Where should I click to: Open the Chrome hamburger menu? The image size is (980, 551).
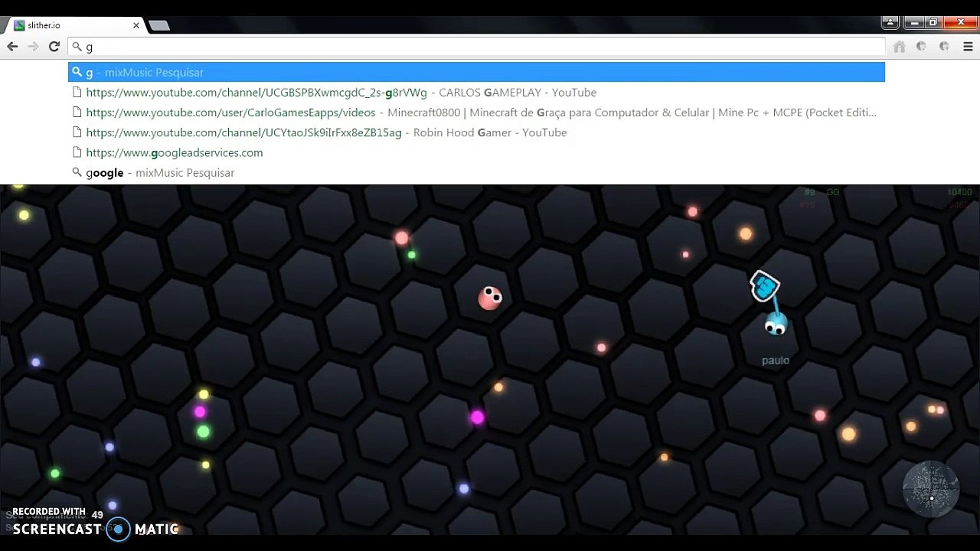pos(968,47)
